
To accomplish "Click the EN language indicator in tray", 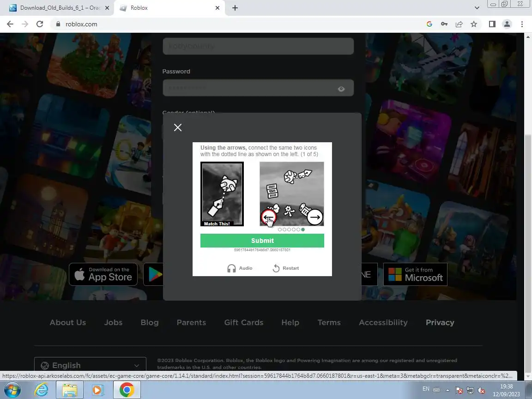I will click(426, 389).
